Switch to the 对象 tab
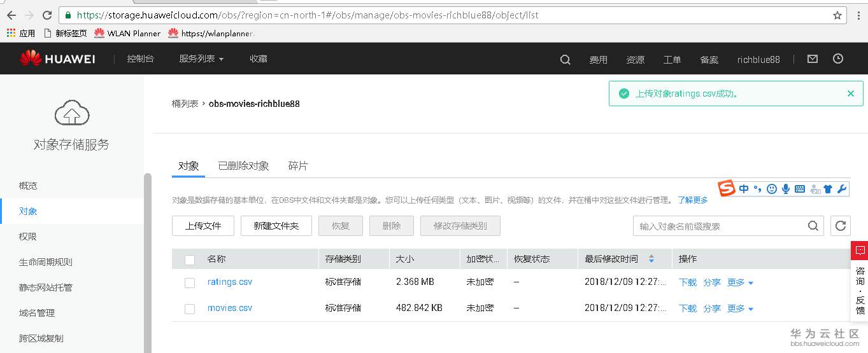 point(189,166)
